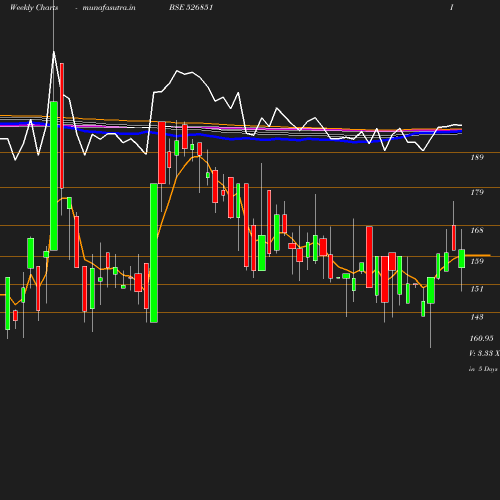Viewport: 500px width, 500px height.
Task: Click the 'Weekly Charts' title text
Action: point(34,8)
